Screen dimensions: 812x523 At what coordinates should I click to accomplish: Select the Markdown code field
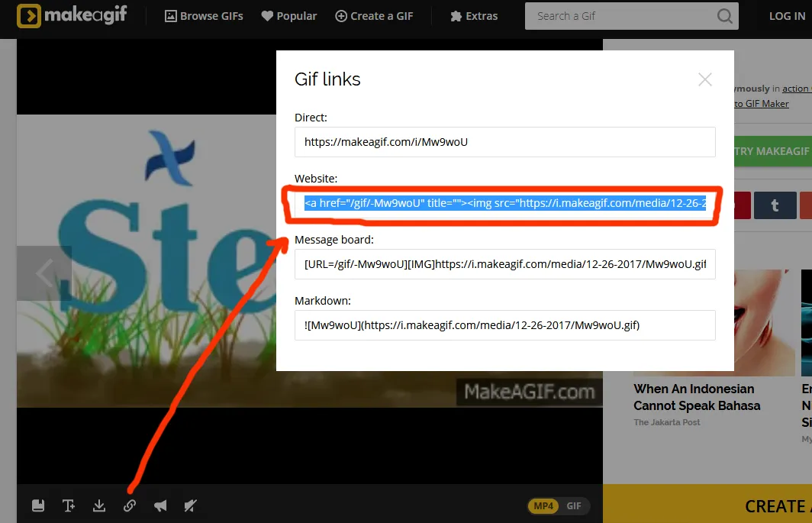point(505,325)
